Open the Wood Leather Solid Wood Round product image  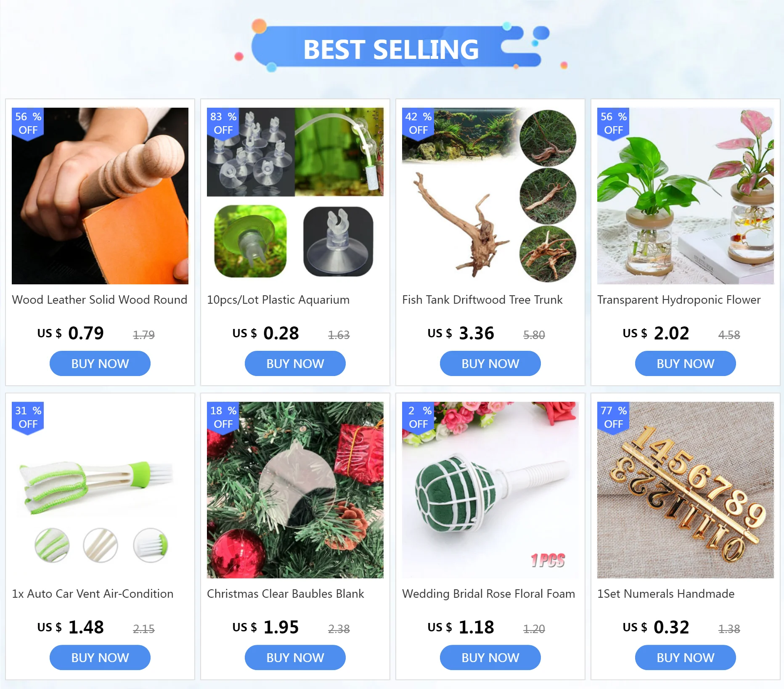click(x=100, y=196)
